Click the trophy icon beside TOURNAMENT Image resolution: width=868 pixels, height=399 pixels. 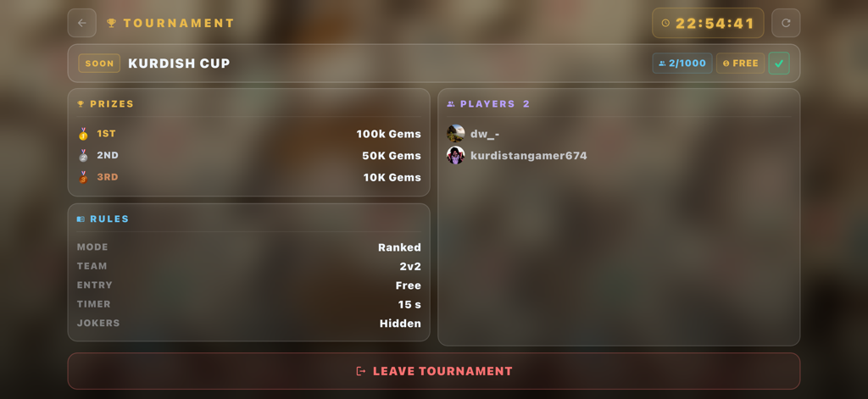tap(111, 23)
